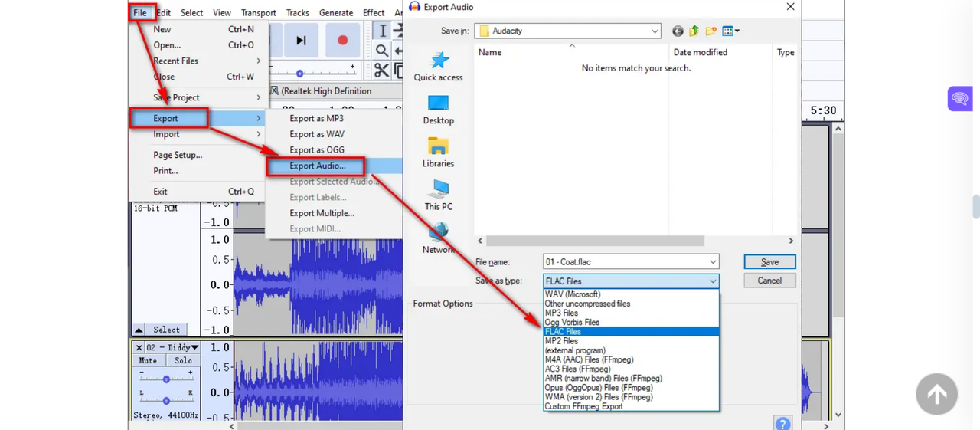
Task: Open Libraries in the places sidebar
Action: (438, 153)
